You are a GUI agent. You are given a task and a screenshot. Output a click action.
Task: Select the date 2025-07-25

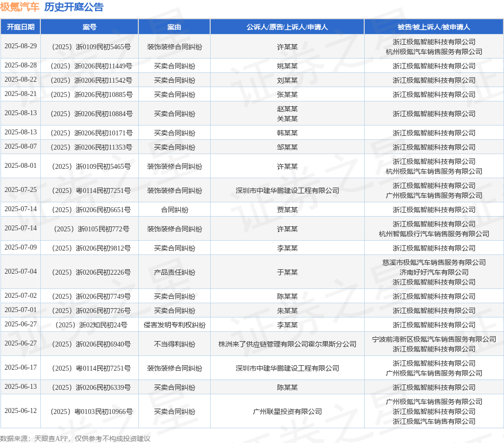click(21, 190)
